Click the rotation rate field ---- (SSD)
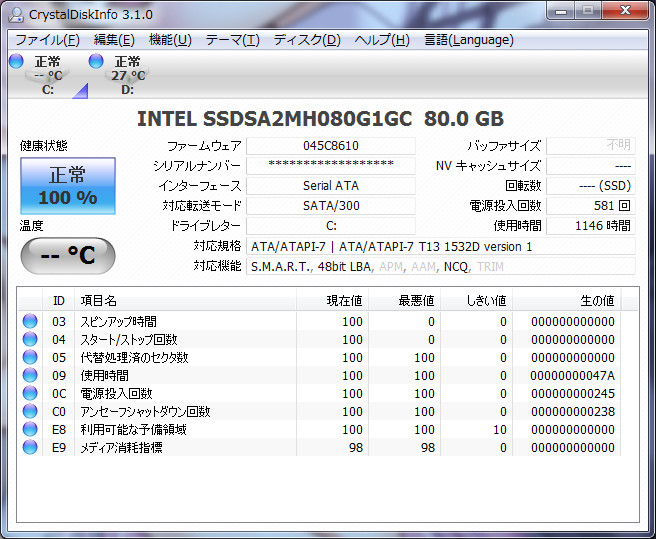656x539 pixels. point(591,186)
